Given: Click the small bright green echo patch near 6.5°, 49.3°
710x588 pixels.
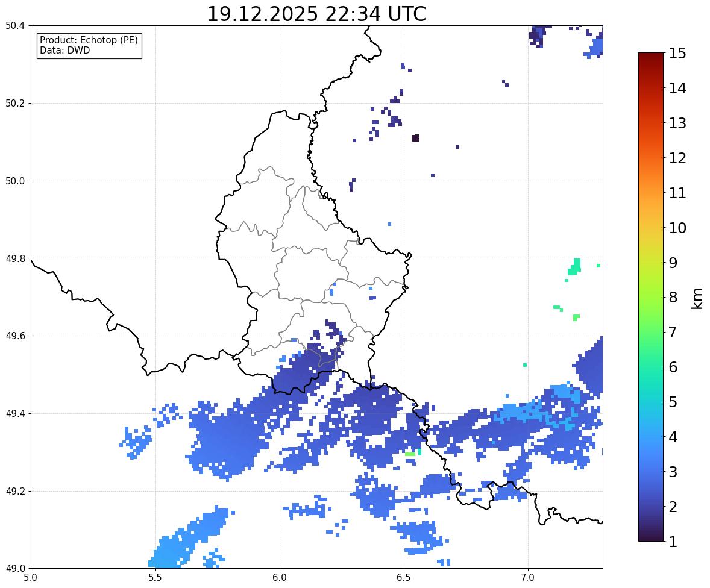Looking at the screenshot, I should tap(410, 454).
